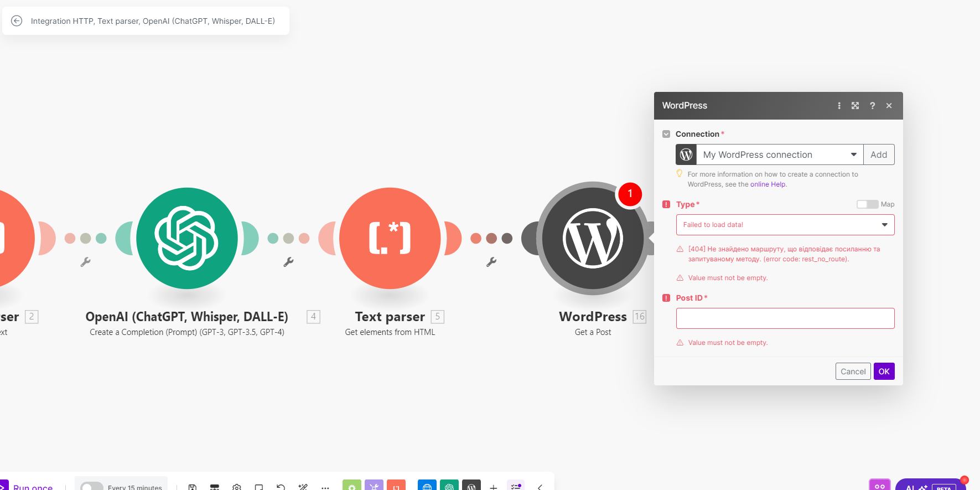
Task: Click the auto-align magic wand icon
Action: [303, 487]
